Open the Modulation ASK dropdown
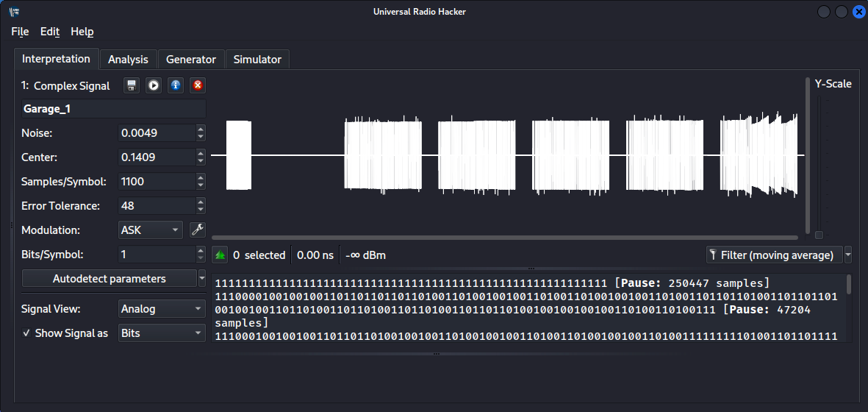The width and height of the screenshot is (868, 412). tap(150, 230)
